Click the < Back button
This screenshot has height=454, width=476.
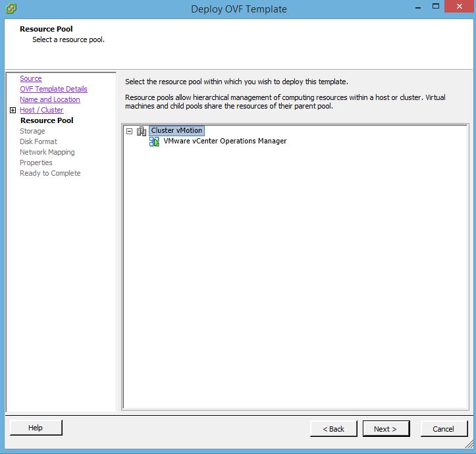click(x=333, y=429)
